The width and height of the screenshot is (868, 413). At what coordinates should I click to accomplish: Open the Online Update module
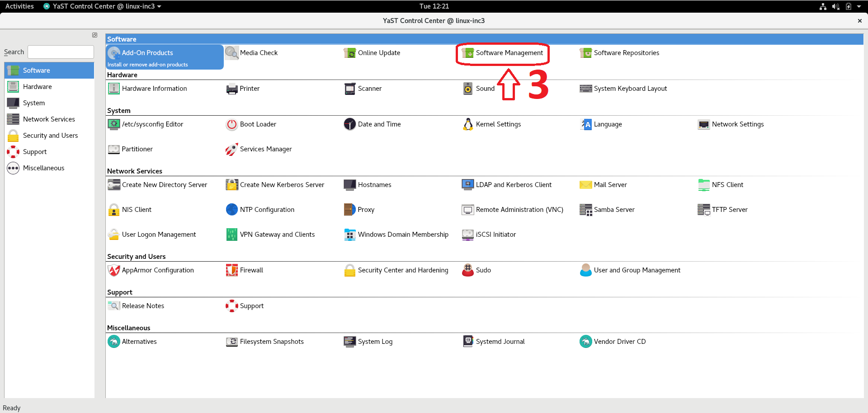tap(378, 53)
